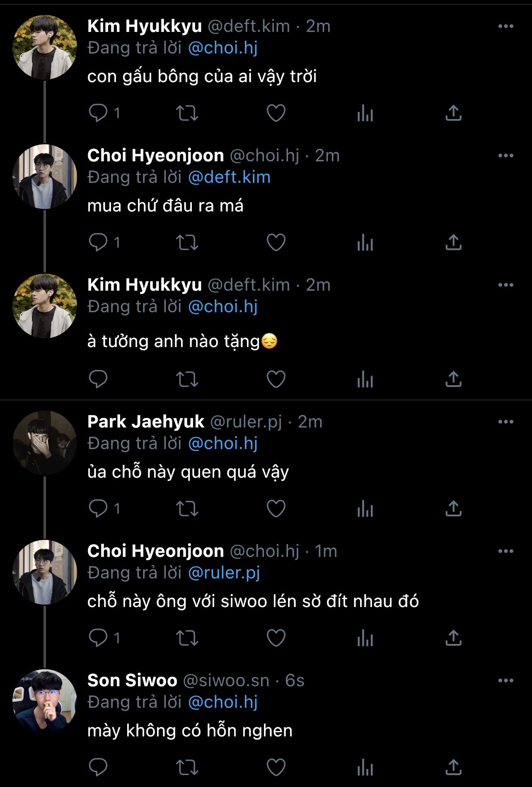Retweet the "à tưởng anh nào tặng" tweet
Viewport: 532px width, 787px height.
coord(187,379)
